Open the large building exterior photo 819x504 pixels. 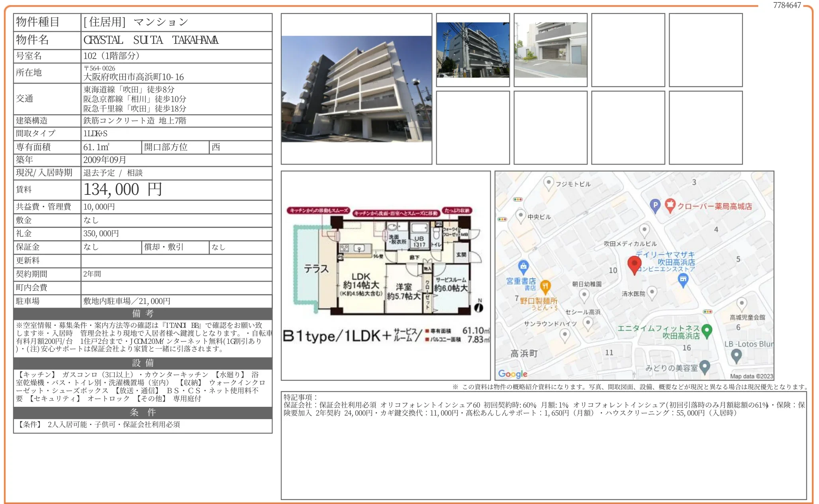[x=356, y=89]
